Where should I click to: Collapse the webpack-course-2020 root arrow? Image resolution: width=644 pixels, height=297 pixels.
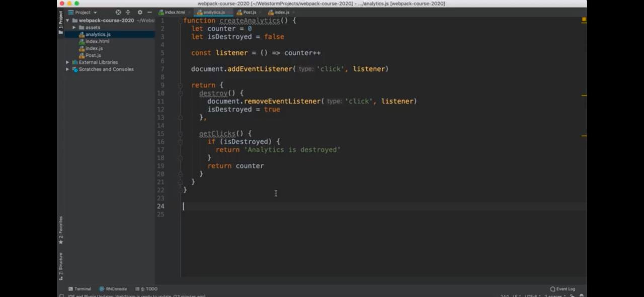pyautogui.click(x=67, y=21)
